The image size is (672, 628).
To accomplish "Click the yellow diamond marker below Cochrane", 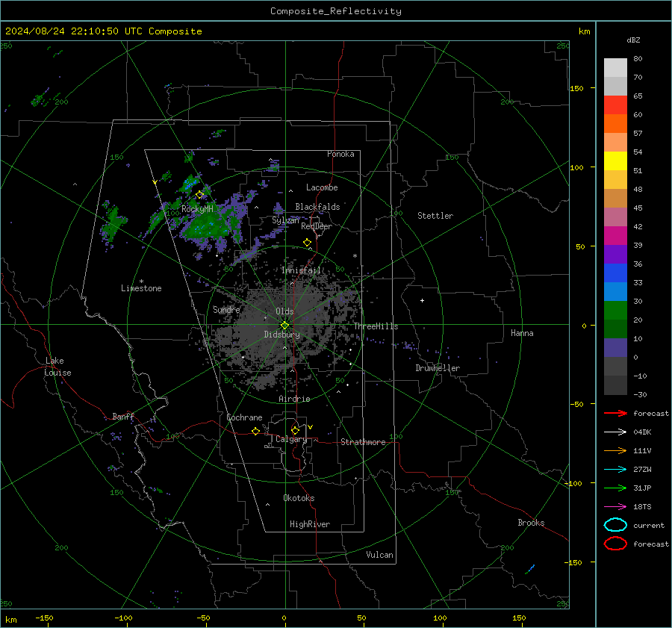I will pyautogui.click(x=255, y=432).
